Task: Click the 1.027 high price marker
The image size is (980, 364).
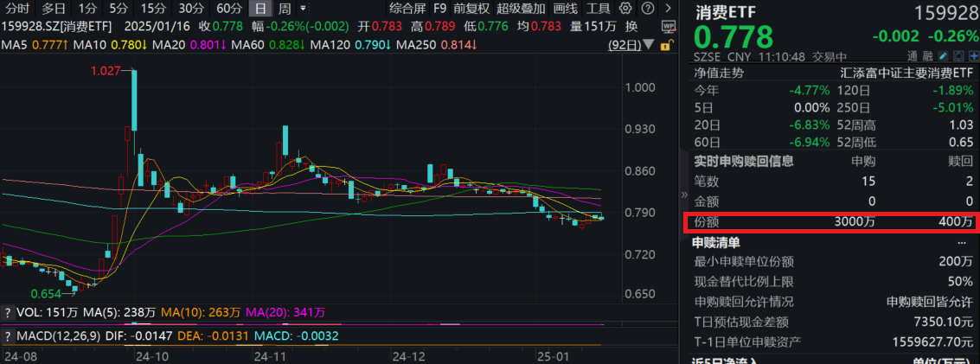Action: 105,71
